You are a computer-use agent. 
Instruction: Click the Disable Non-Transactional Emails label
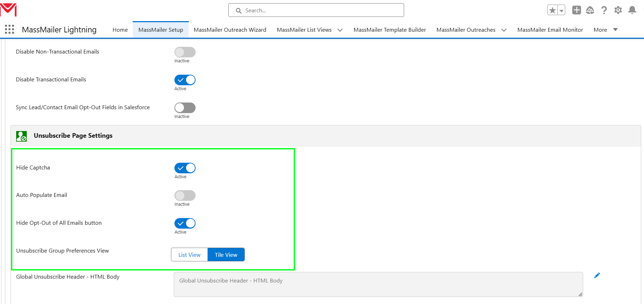click(x=57, y=52)
